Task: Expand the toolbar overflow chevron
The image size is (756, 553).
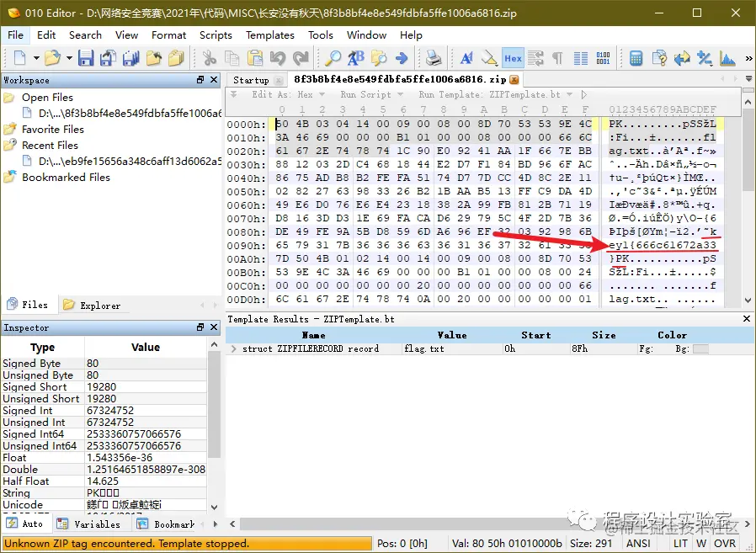Action: click(748, 58)
